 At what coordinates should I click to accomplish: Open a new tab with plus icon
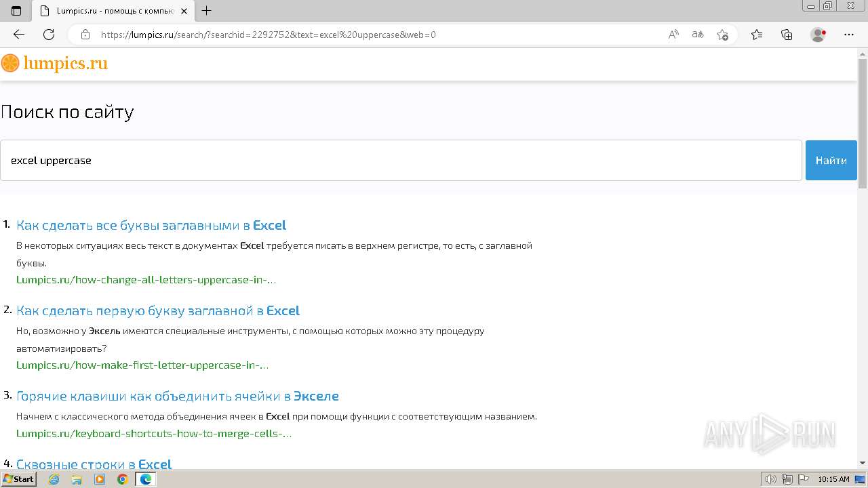pos(207,11)
